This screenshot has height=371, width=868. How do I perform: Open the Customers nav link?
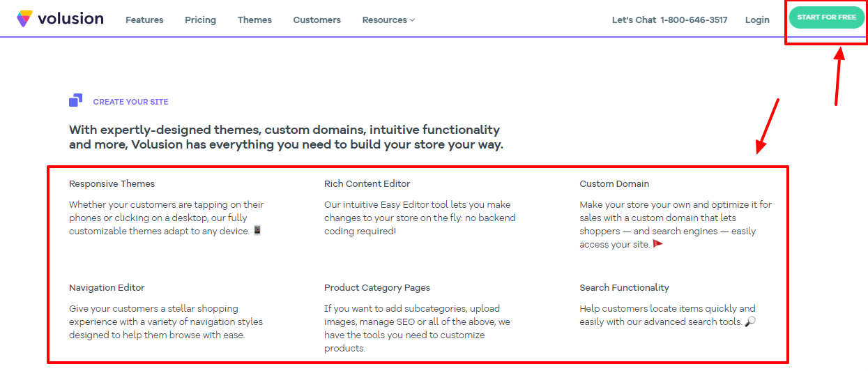317,20
